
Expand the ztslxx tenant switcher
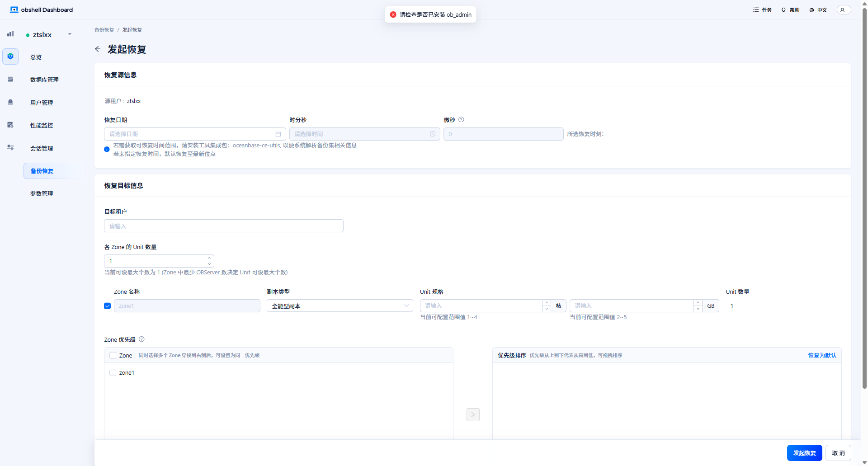coord(70,34)
